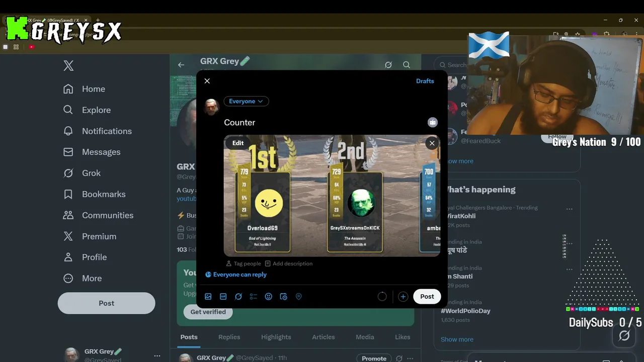Switch to the Highlights tab
This screenshot has height=362, width=644.
[276, 337]
